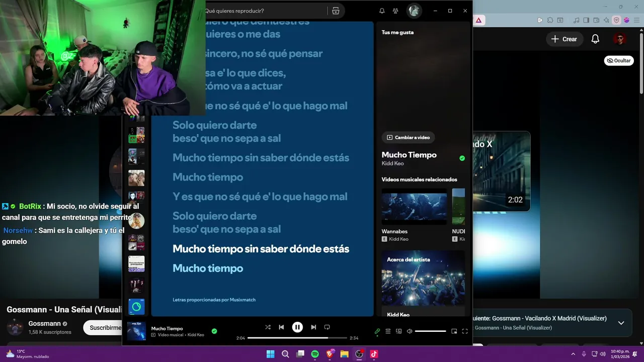Open the taskbar weather widget

click(28, 354)
